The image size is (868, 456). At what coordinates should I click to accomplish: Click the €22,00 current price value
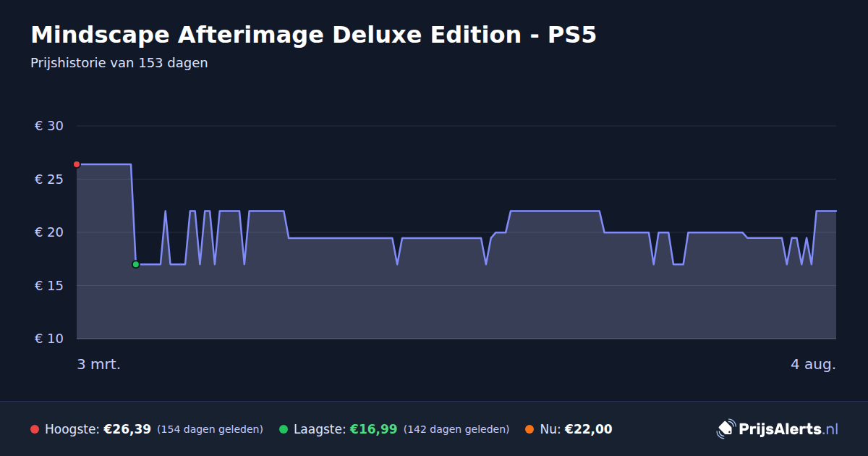[x=588, y=429]
